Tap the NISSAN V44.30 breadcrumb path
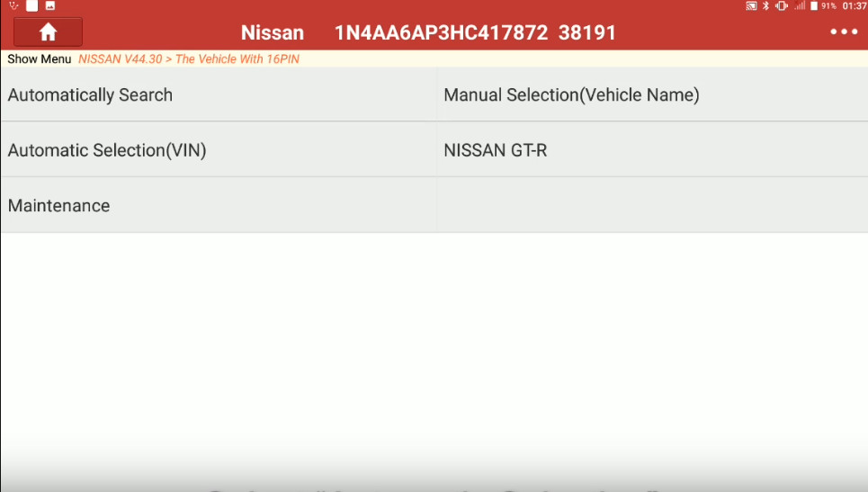 (x=189, y=59)
